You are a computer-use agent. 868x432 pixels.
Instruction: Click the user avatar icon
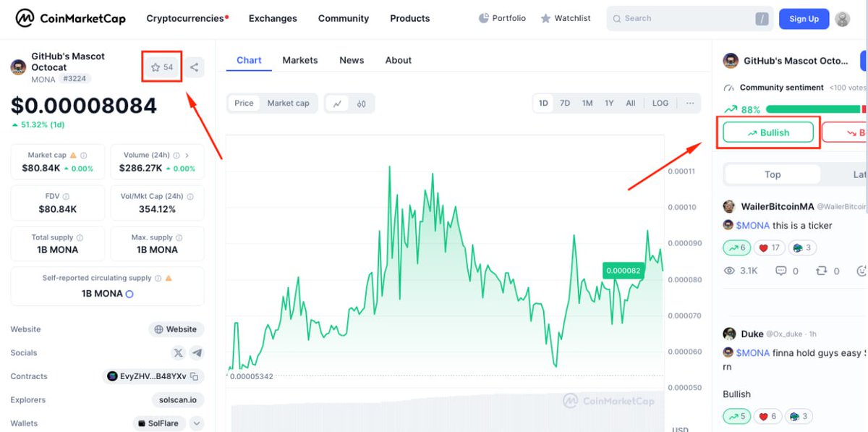pyautogui.click(x=843, y=19)
